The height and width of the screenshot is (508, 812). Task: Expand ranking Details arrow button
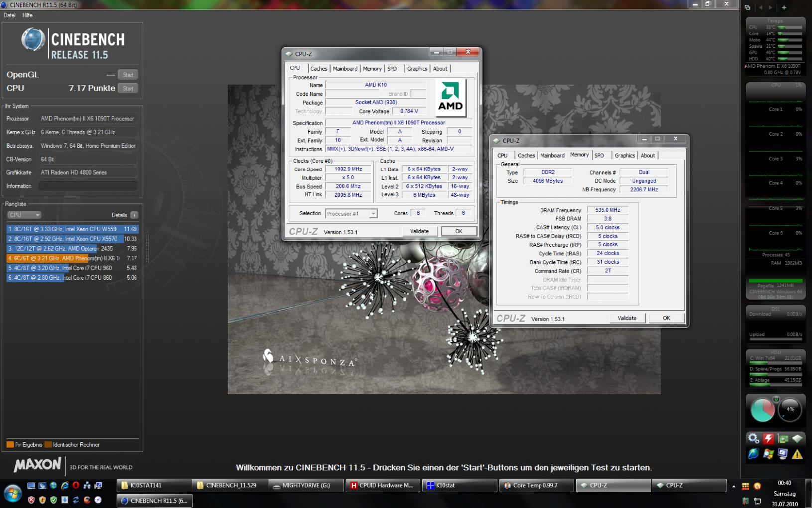point(134,215)
